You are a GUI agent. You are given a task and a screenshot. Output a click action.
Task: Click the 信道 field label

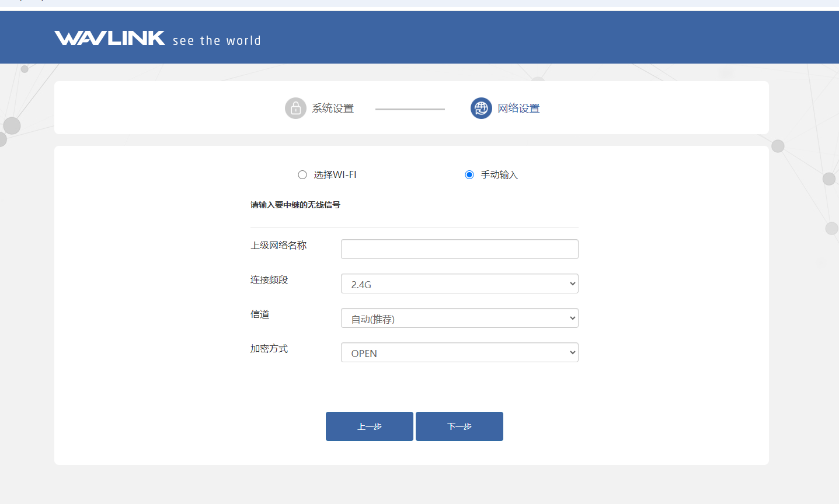pos(260,314)
